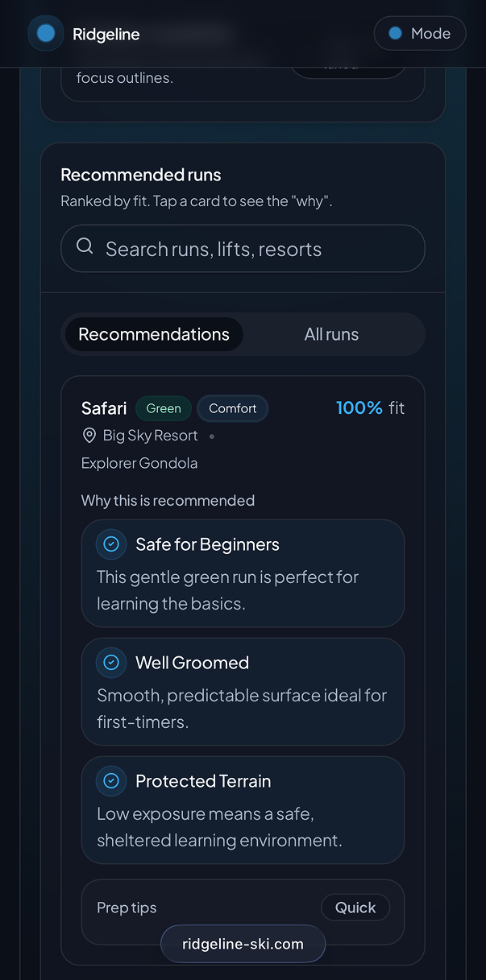Click the Safe for Beginners check icon
Screen dimensions: 486x980
(111, 544)
